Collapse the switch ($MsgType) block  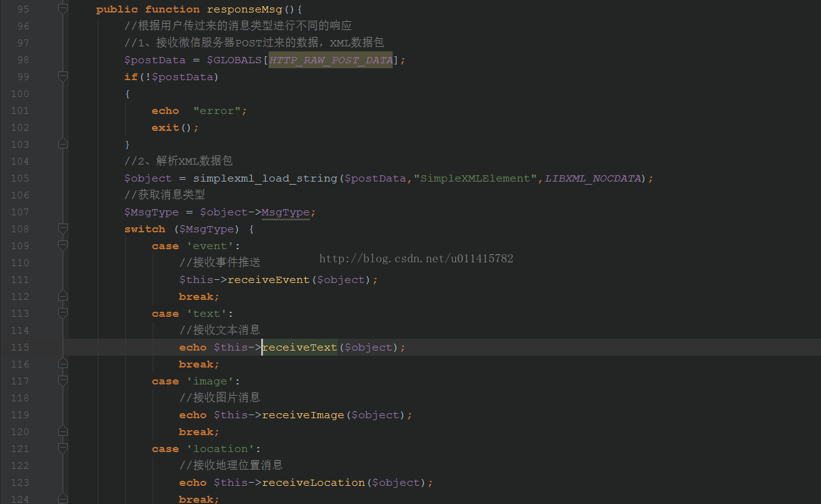[x=63, y=229]
